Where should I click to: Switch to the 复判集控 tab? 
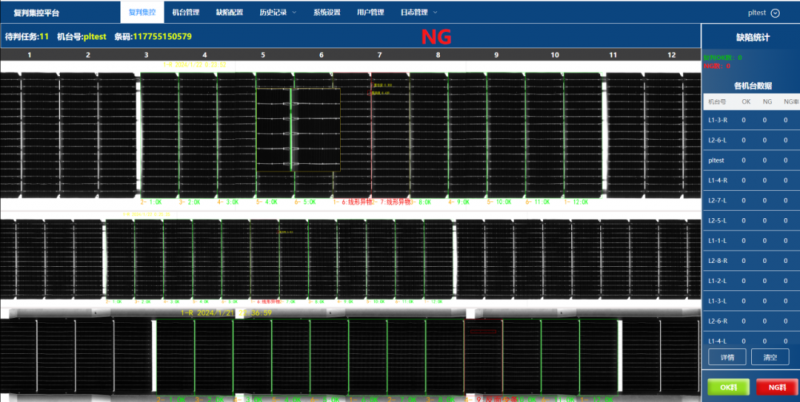pyautogui.click(x=141, y=13)
